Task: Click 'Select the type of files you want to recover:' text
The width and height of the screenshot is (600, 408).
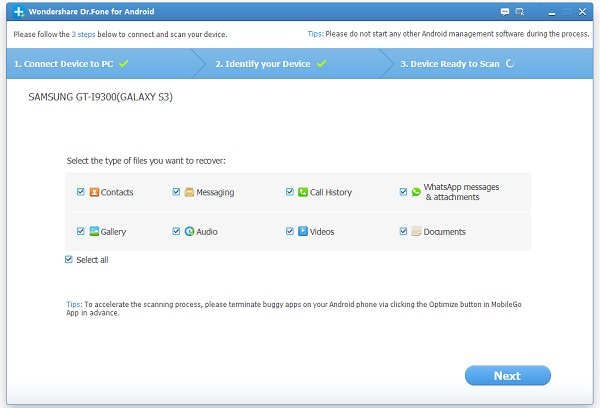Action: (146, 161)
